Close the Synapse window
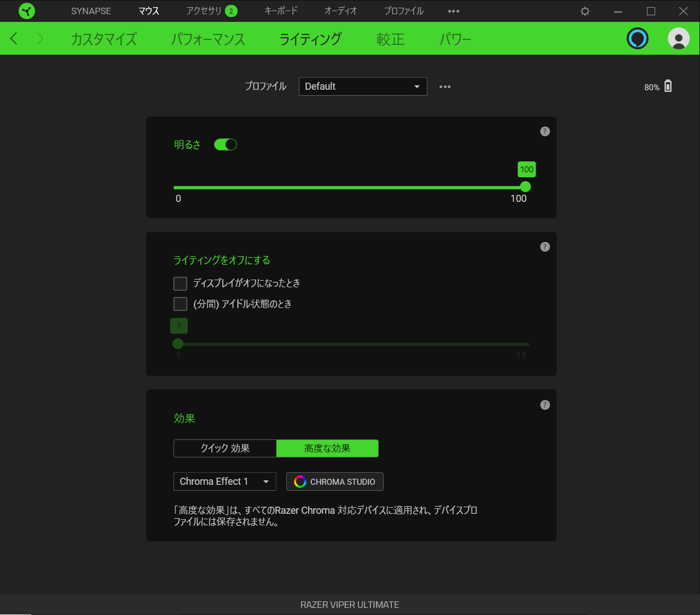 tap(684, 11)
